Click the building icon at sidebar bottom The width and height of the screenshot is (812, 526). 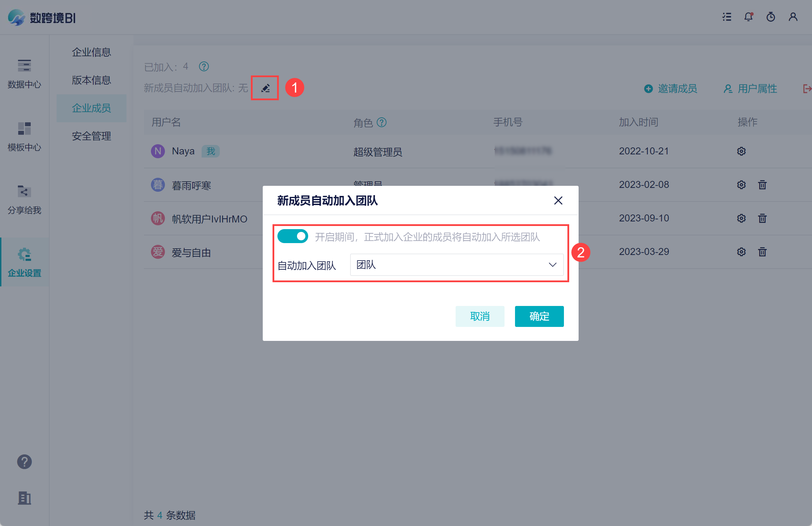tap(24, 498)
